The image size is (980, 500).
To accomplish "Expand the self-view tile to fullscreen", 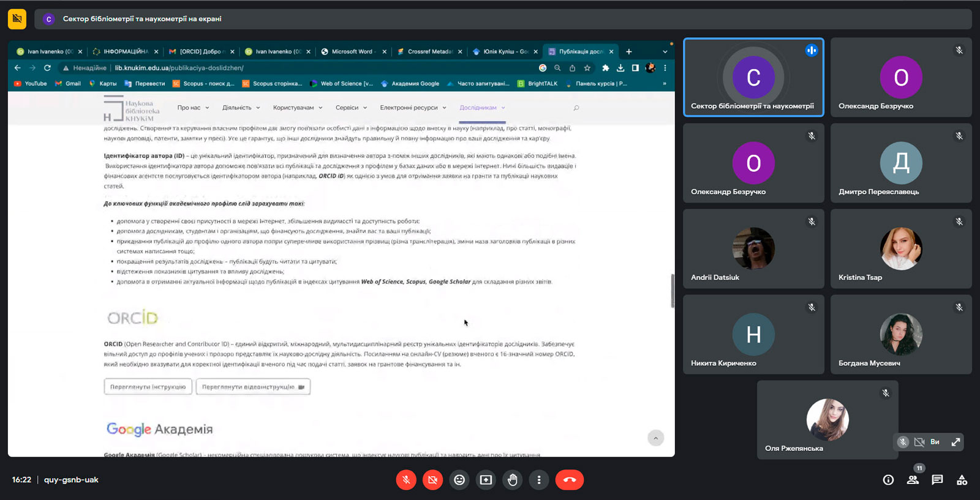I will click(956, 442).
